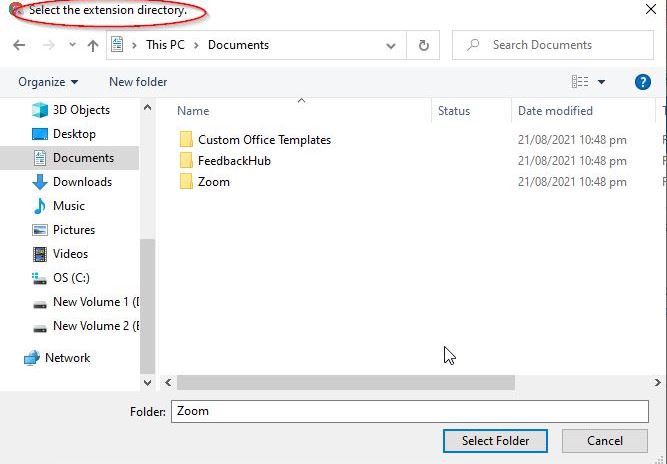Click Documents in the breadcrumb path
The height and width of the screenshot is (464, 667).
point(238,45)
